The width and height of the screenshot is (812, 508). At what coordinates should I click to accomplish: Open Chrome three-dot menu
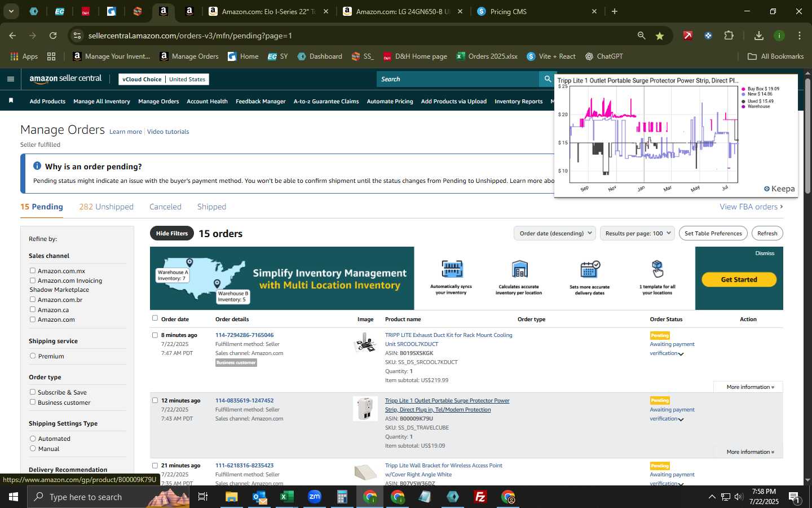coord(799,36)
